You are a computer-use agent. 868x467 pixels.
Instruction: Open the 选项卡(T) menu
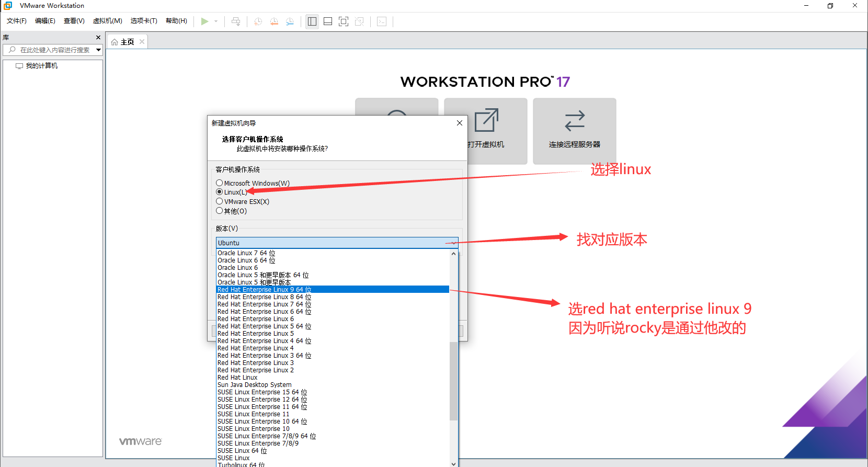pyautogui.click(x=144, y=21)
